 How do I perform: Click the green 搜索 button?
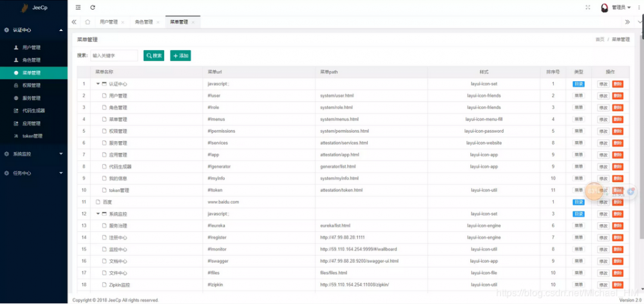coord(154,55)
